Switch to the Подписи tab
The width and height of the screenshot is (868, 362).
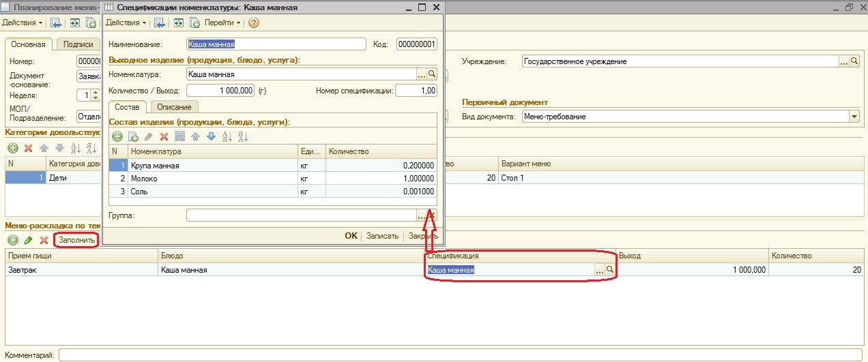pyautogui.click(x=78, y=44)
